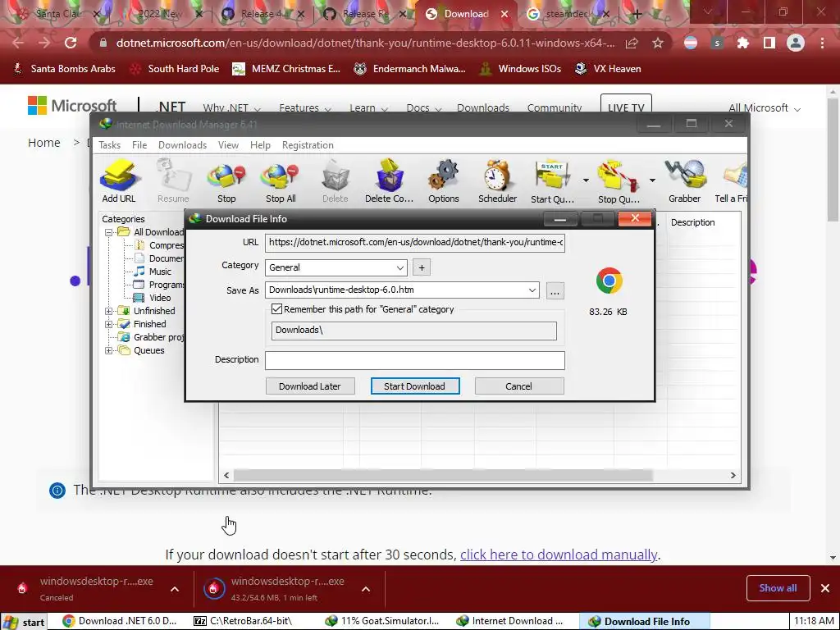Image resolution: width=840 pixels, height=630 pixels.
Task: Open the Grabber toolbar icon
Action: 684,181
